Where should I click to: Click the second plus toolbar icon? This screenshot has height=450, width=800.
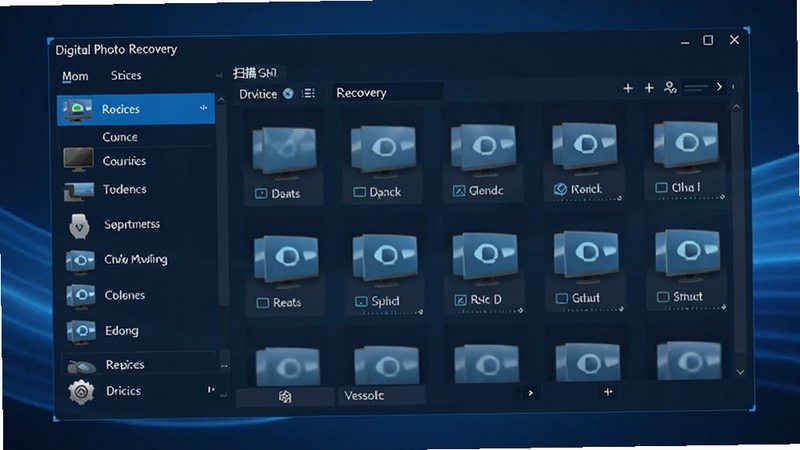coord(649,88)
